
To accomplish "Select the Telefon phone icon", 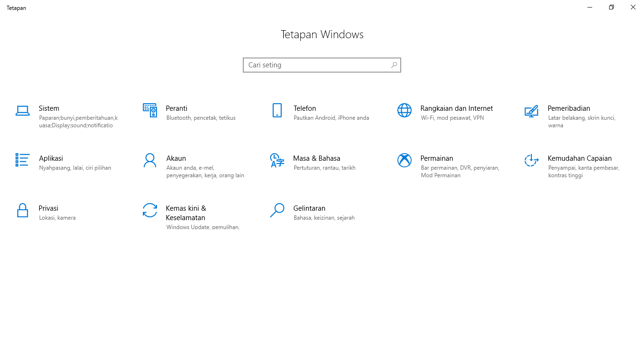I will tap(277, 110).
